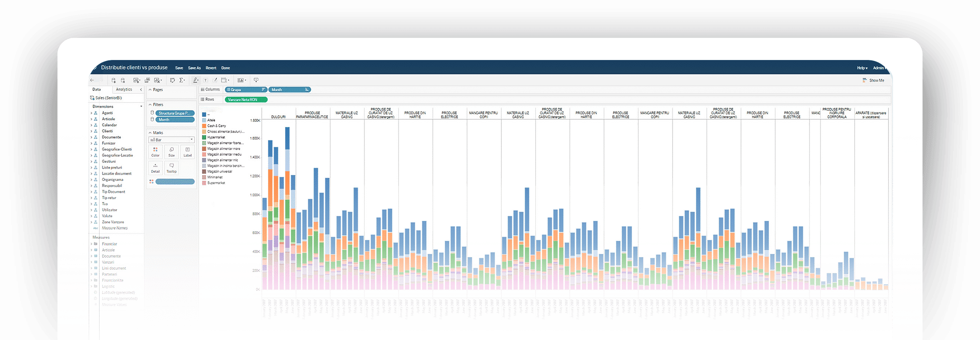Viewport: 980px width, 340px height.
Task: Open the Color marks card
Action: 155,152
